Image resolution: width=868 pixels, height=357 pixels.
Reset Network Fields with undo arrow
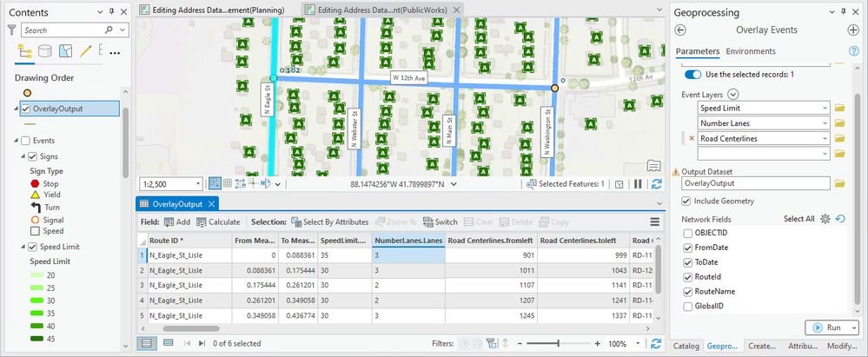point(840,219)
